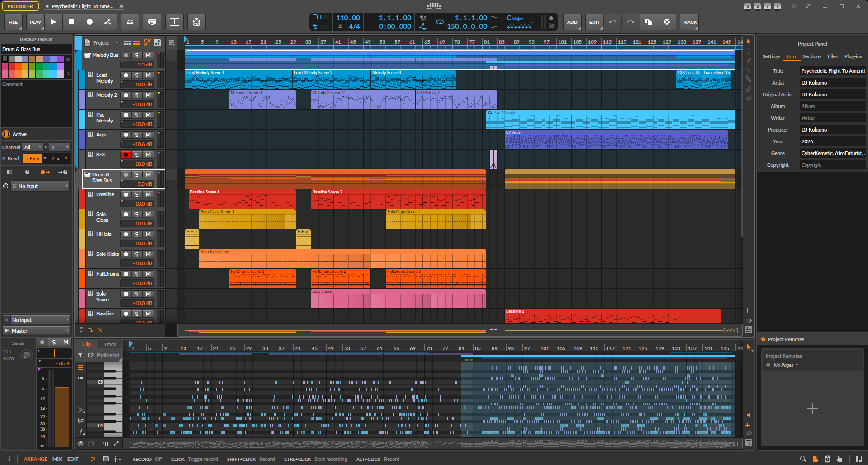Switch to the Track tab in detail editor
Image resolution: width=868 pixels, height=465 pixels.
point(110,344)
